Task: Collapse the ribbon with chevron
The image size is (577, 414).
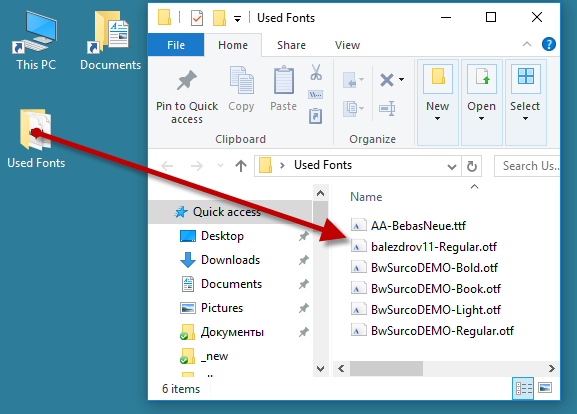Action: point(527,45)
